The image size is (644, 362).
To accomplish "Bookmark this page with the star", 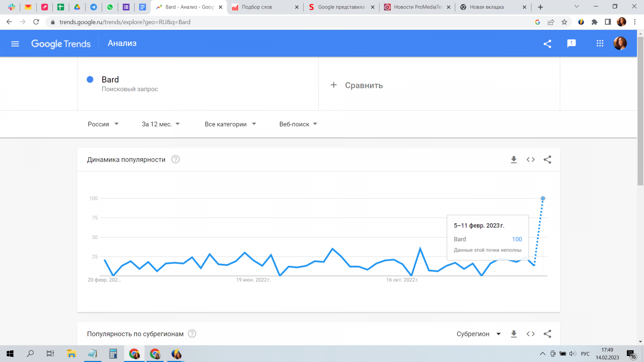I will tap(564, 22).
